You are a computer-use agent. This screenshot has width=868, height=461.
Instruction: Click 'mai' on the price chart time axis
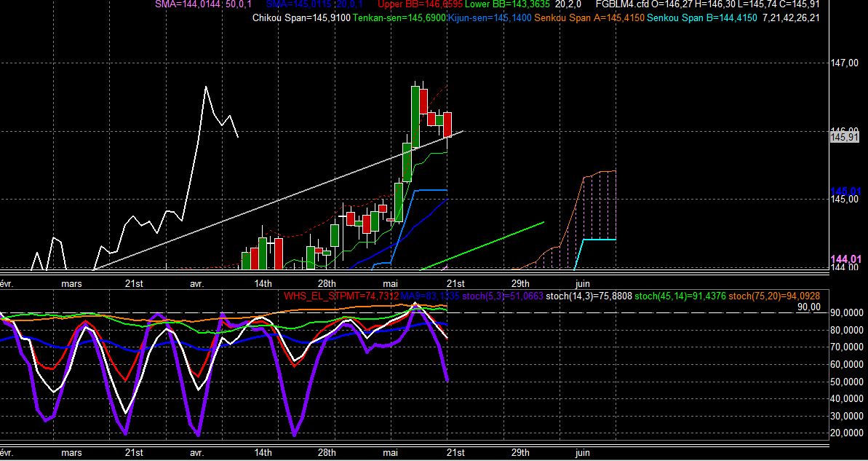(391, 284)
